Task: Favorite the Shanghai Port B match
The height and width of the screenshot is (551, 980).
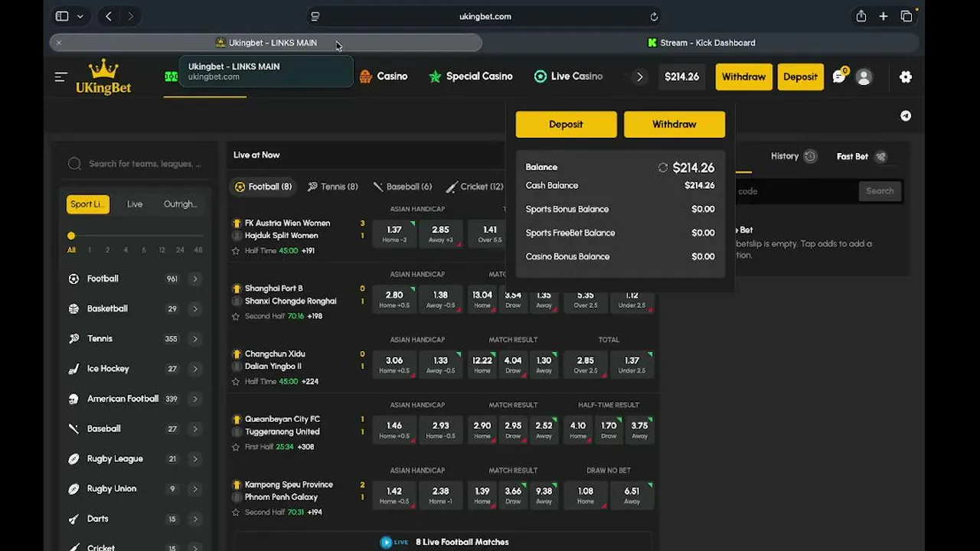Action: tap(236, 316)
